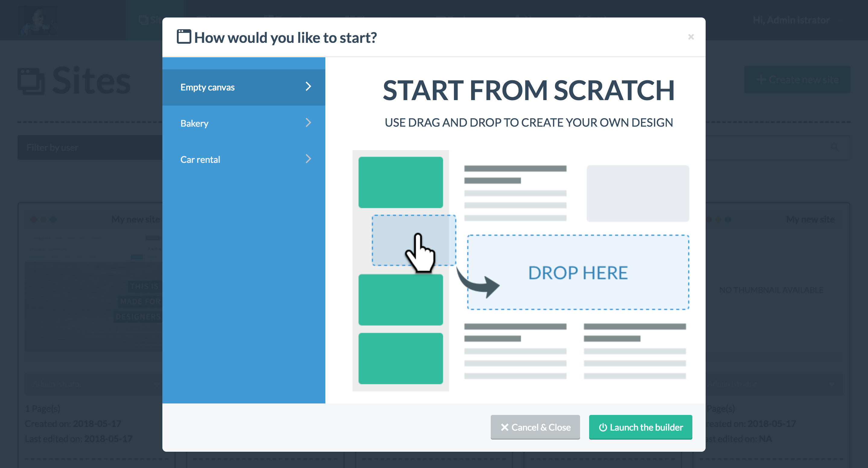Viewport: 868px width, 468px height.
Task: Click the close X icon top right
Action: (x=690, y=37)
